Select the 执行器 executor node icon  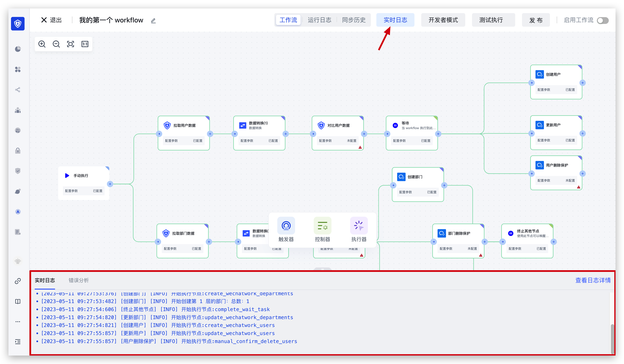pyautogui.click(x=359, y=226)
